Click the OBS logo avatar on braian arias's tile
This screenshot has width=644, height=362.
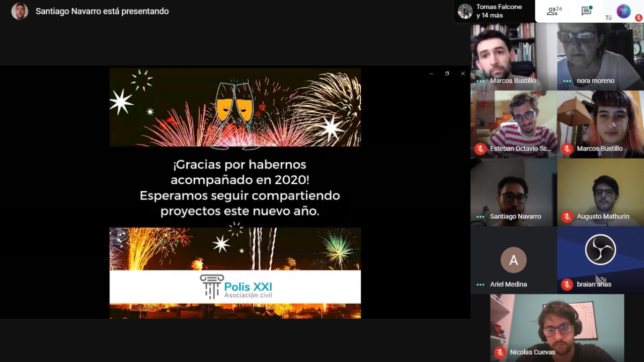600,249
